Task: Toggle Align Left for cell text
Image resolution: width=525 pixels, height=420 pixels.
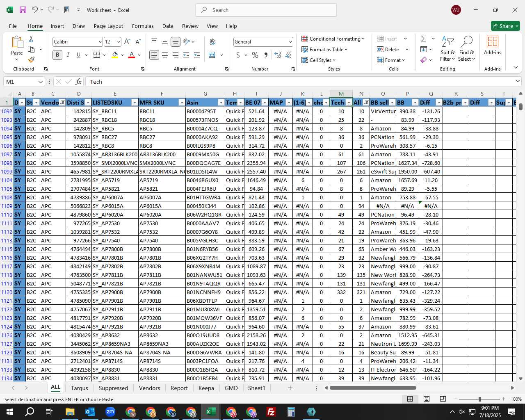Action: (154, 55)
